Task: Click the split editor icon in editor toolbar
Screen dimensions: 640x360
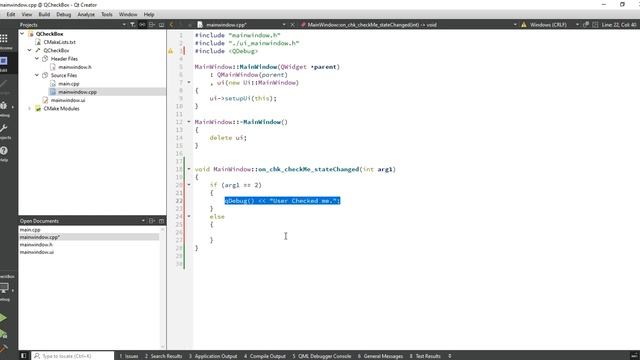Action: click(595, 25)
